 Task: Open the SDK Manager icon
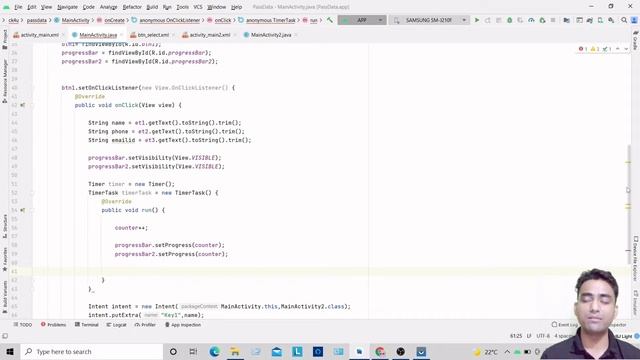[611, 20]
